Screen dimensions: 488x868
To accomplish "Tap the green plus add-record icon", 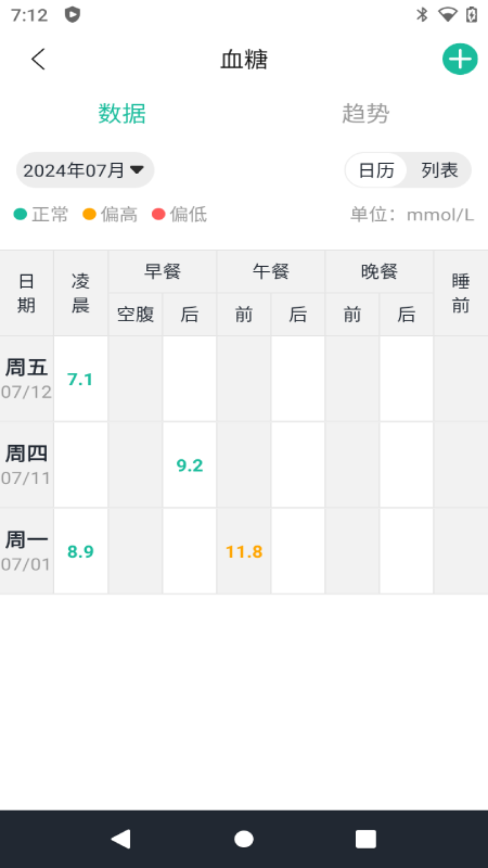I will 460,59.
